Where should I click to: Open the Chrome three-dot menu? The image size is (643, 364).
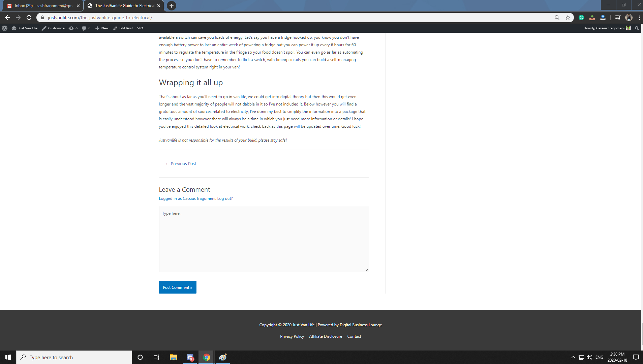[639, 18]
